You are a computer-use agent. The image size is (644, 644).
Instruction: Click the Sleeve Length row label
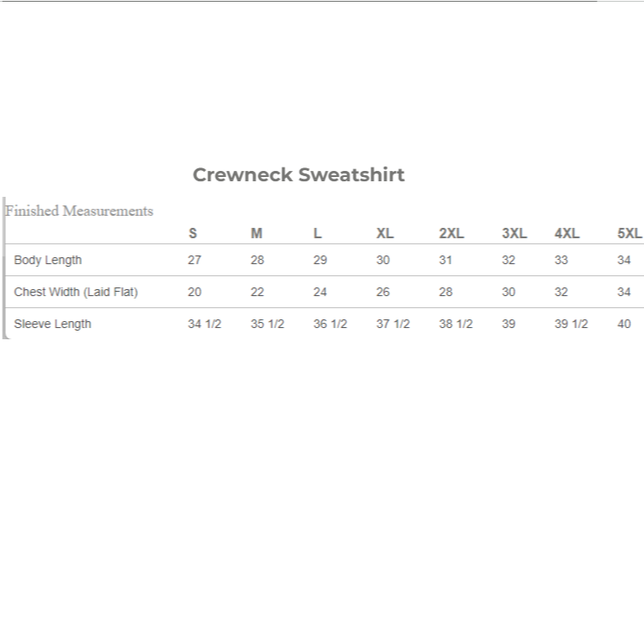point(53,324)
